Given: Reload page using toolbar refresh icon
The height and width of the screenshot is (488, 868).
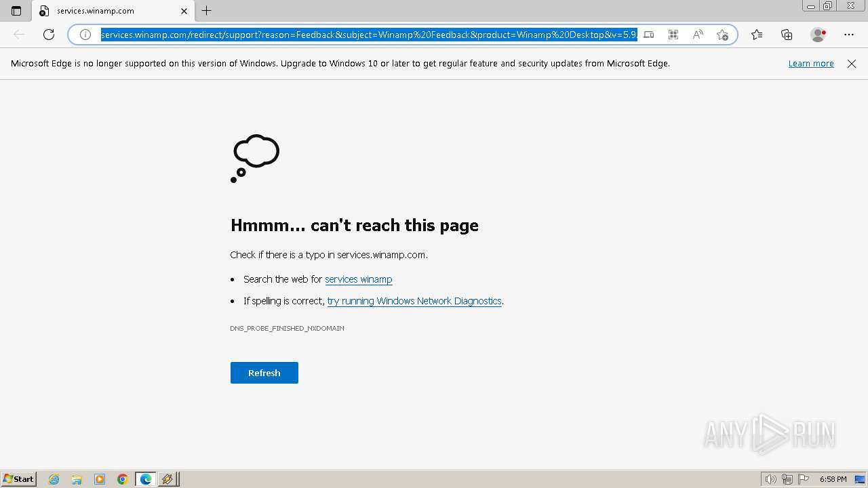Looking at the screenshot, I should (49, 35).
